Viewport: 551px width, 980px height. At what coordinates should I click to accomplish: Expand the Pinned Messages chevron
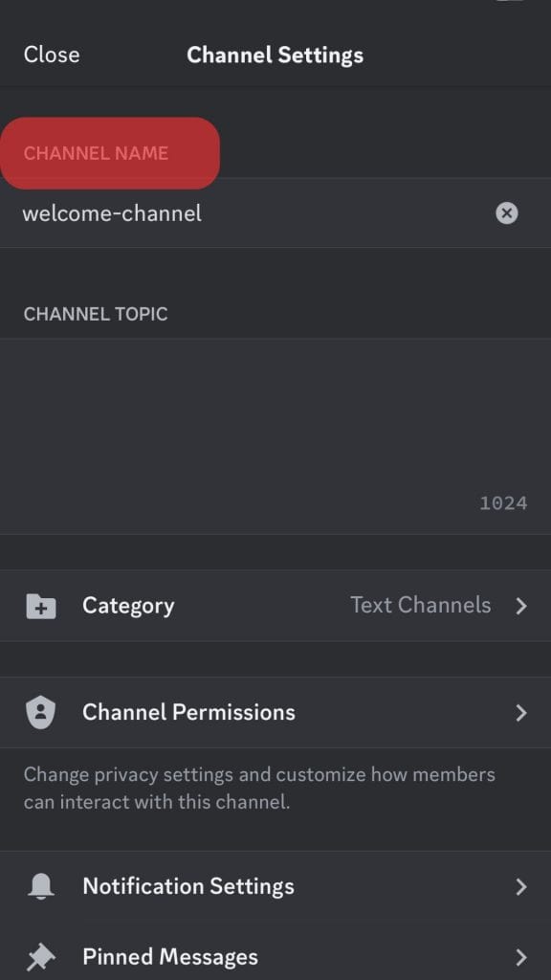(522, 956)
